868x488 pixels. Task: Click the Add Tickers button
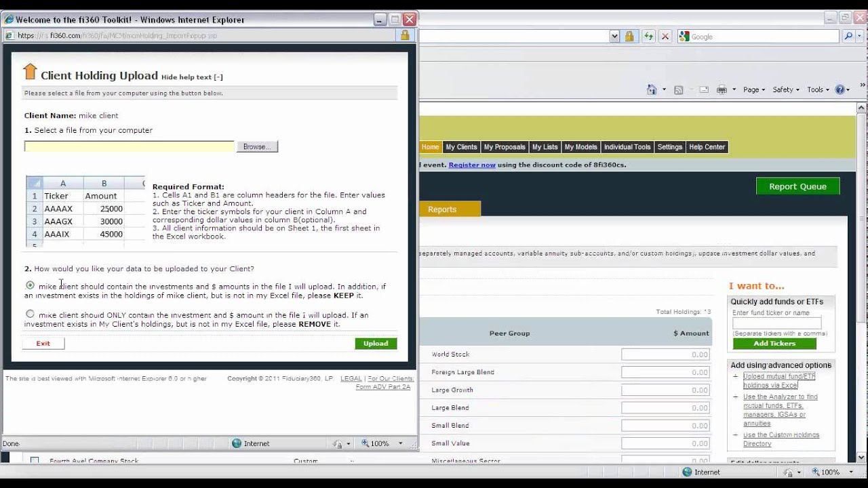774,344
